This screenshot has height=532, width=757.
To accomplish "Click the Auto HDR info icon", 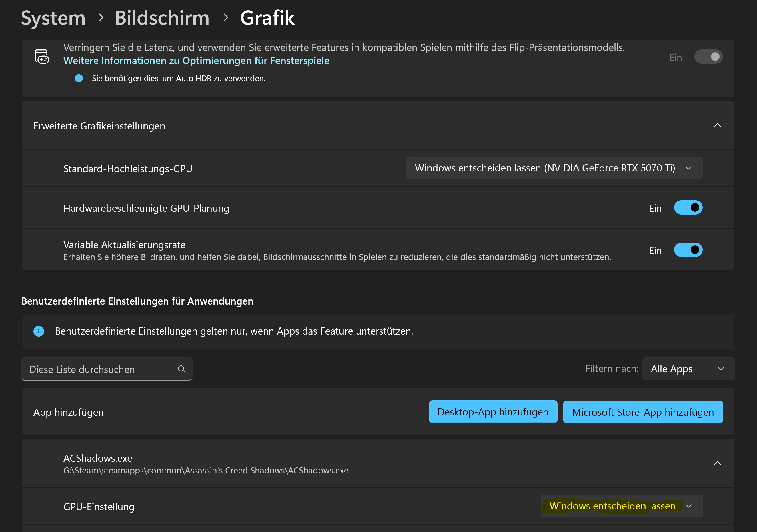I will (x=79, y=79).
